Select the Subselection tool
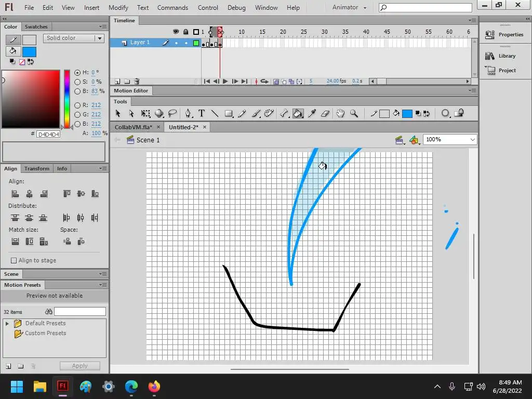Image resolution: width=532 pixels, height=399 pixels. 131,113
